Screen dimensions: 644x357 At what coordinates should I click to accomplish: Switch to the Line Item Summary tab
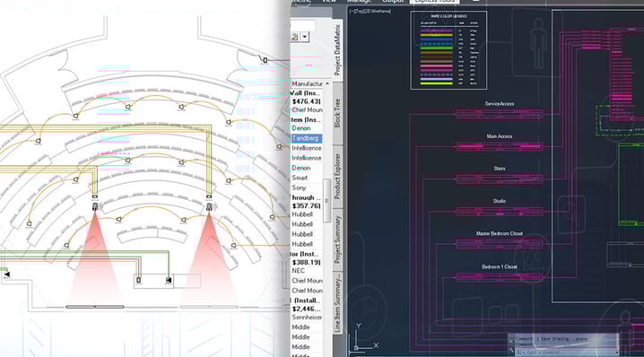coord(337,303)
